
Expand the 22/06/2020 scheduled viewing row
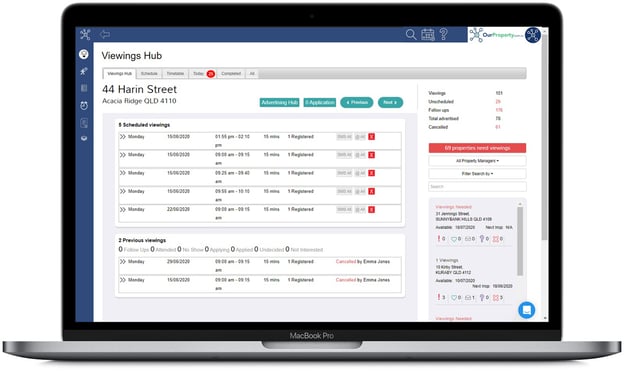(123, 209)
